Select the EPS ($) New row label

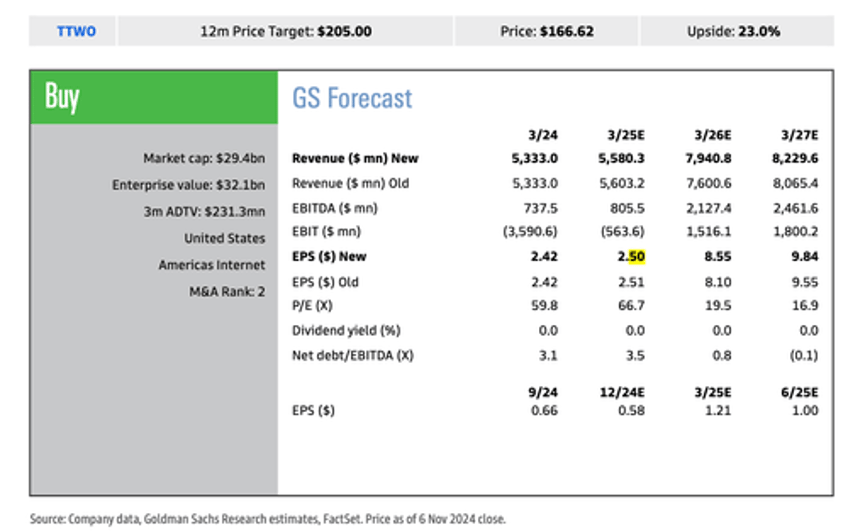click(329, 257)
